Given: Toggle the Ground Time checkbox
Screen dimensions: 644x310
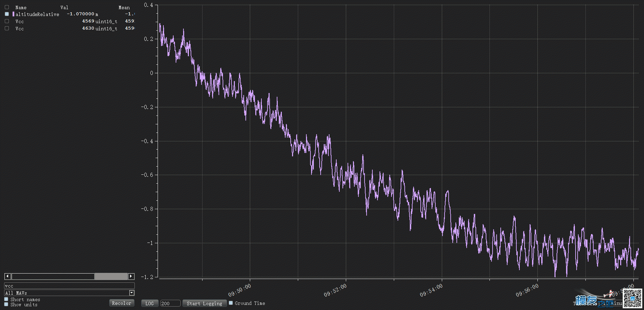Looking at the screenshot, I should (231, 303).
